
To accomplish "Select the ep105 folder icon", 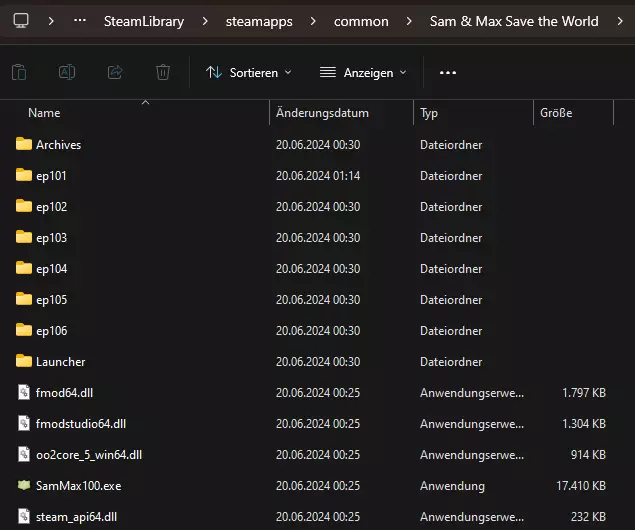I will (x=24, y=299).
